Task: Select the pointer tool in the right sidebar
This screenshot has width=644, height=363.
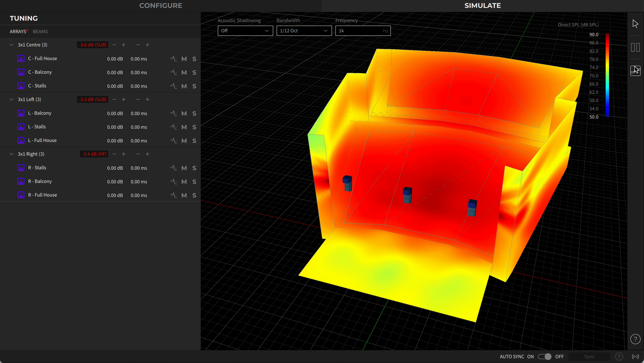Action: tap(635, 24)
